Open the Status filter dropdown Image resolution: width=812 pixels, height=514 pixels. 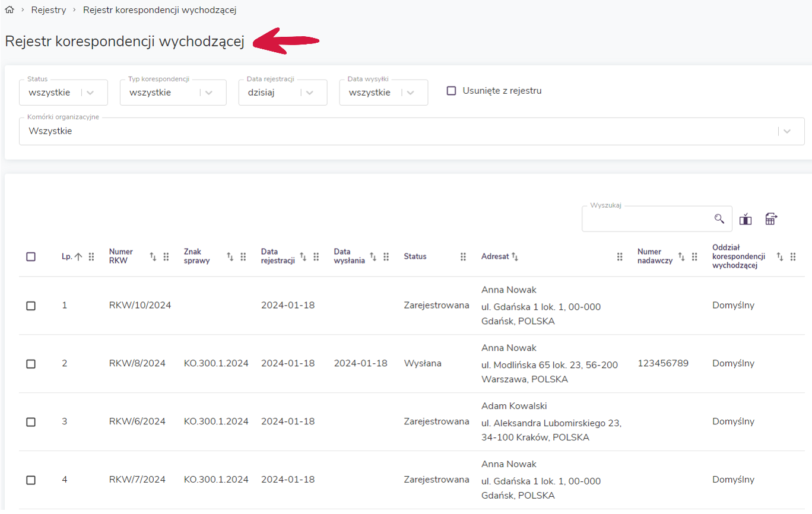(90, 93)
